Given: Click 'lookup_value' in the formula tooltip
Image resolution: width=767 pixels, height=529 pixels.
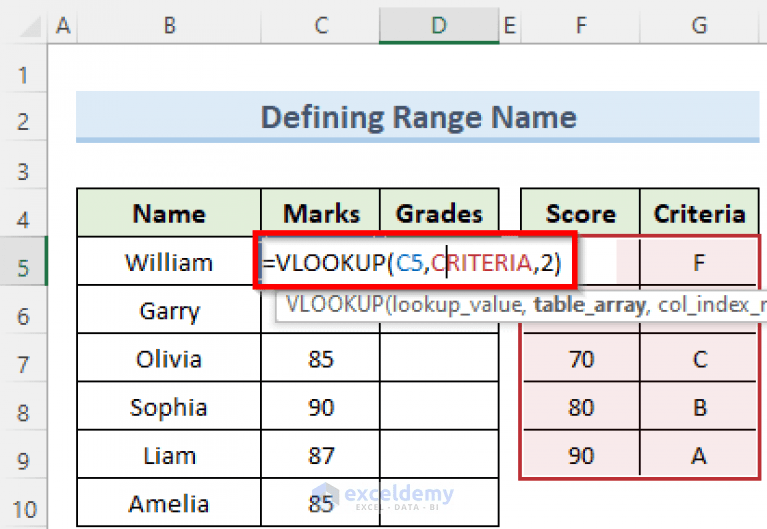Looking at the screenshot, I should pyautogui.click(x=457, y=305).
